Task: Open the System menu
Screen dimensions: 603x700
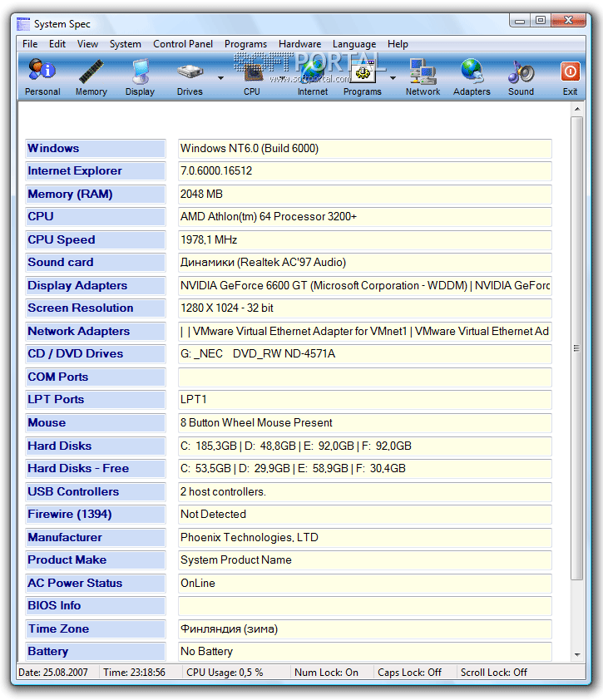Action: 125,44
